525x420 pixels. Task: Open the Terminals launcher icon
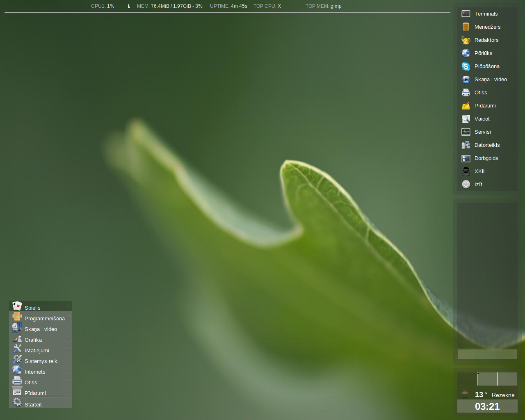point(466,14)
